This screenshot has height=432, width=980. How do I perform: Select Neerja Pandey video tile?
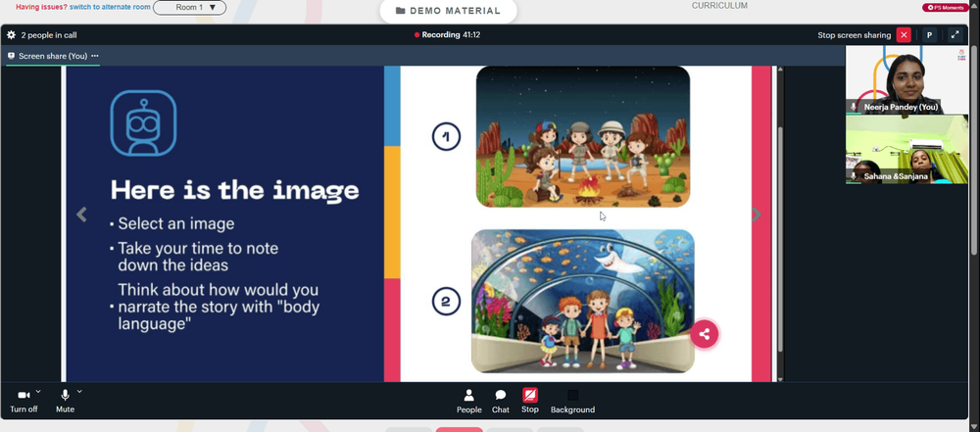(906, 80)
